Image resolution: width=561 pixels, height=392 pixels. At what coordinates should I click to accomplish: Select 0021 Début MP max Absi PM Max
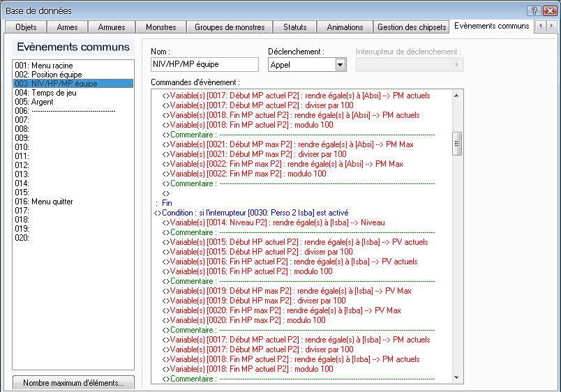(x=288, y=144)
